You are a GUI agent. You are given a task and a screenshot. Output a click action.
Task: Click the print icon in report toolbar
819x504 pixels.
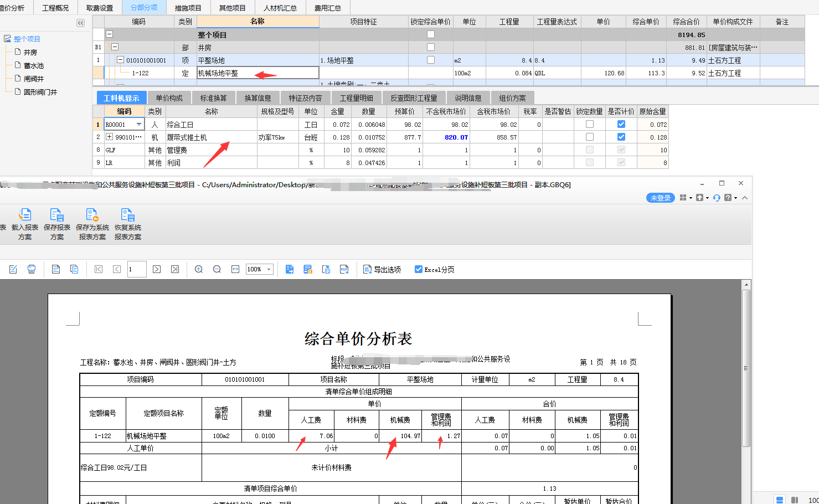coord(32,269)
